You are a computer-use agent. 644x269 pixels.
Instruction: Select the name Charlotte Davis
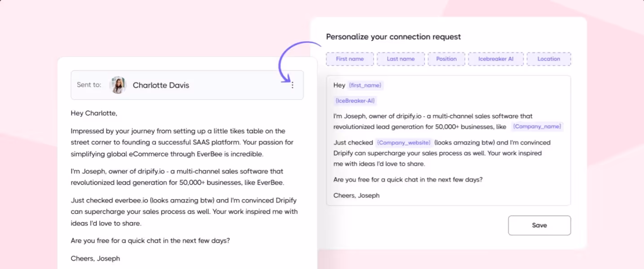tap(161, 85)
